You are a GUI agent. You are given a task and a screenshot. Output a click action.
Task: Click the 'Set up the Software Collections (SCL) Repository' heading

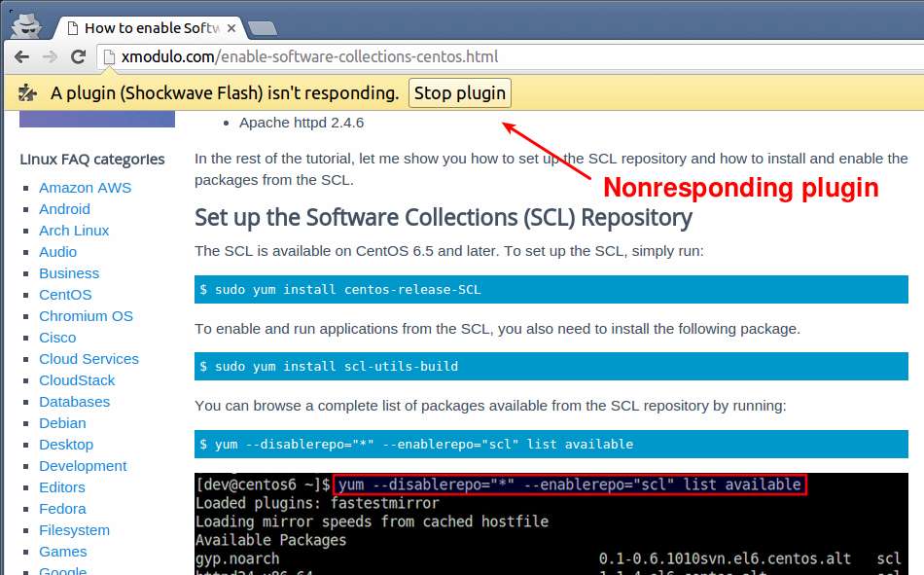444,218
